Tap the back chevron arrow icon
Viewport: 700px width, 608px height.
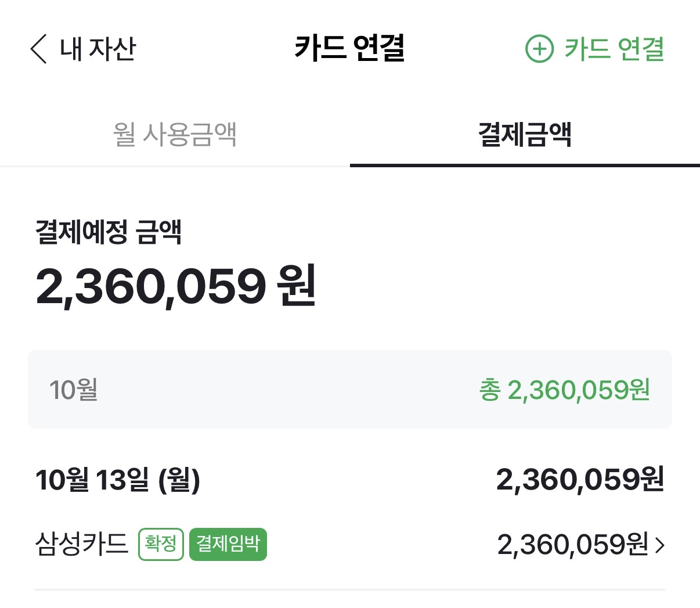click(38, 49)
